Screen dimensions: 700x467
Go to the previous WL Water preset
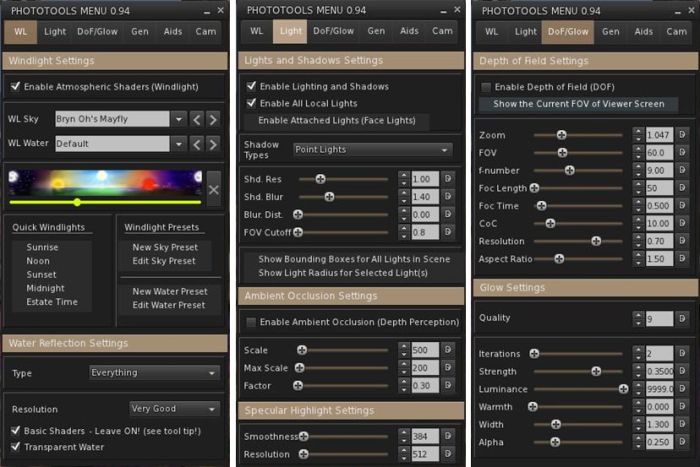point(197,143)
